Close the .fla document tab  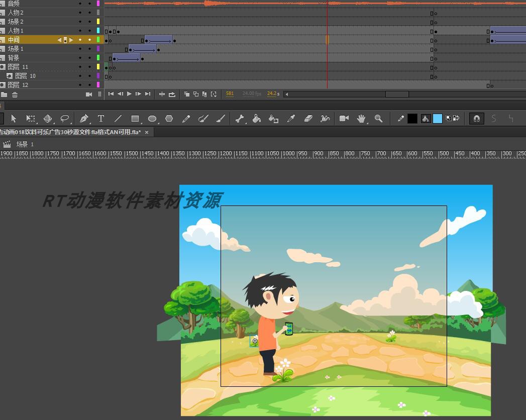click(147, 132)
